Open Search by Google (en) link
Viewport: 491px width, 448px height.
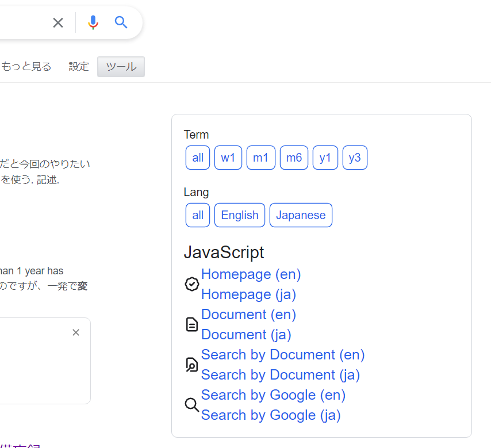pyautogui.click(x=273, y=395)
